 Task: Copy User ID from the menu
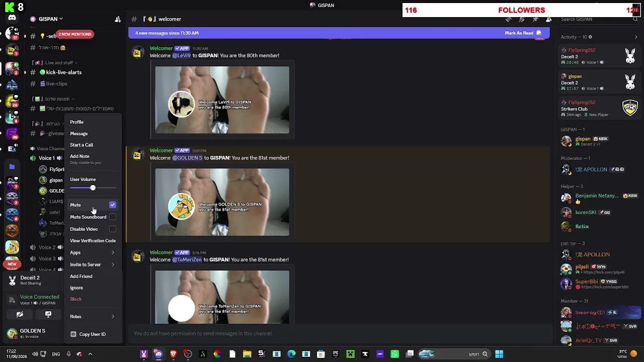(x=93, y=334)
